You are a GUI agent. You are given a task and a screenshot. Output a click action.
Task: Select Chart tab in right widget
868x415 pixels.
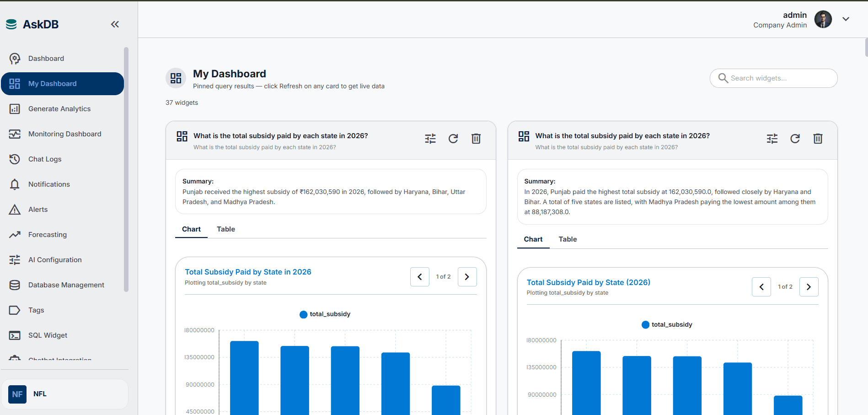(x=533, y=239)
